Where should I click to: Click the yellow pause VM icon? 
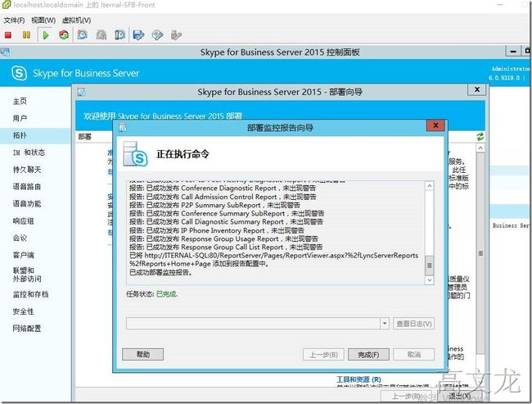click(x=26, y=34)
